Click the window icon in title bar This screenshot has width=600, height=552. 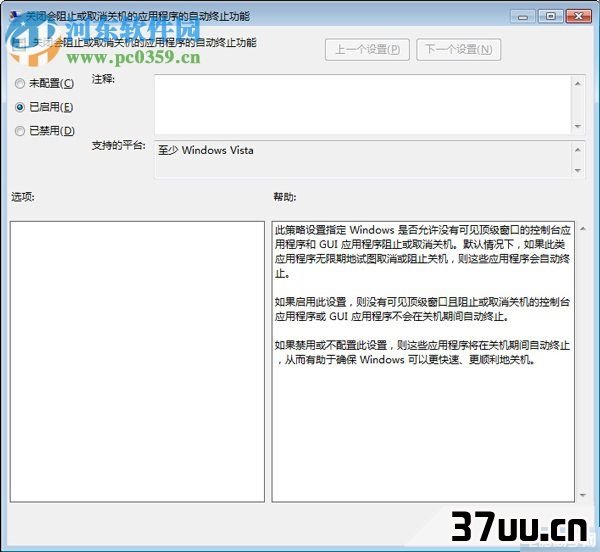click(15, 16)
